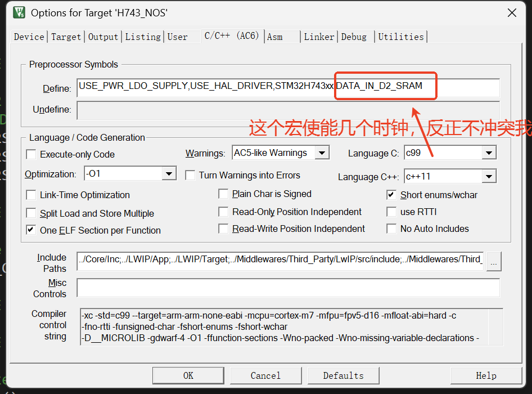Open the Warnings dropdown
This screenshot has width=532, height=394.
pos(322,153)
